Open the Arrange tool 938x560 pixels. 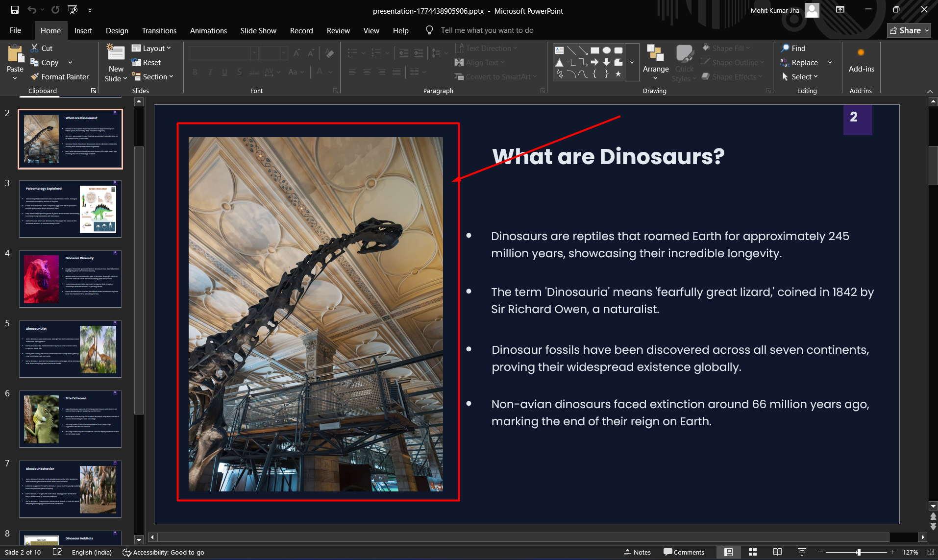(x=655, y=63)
